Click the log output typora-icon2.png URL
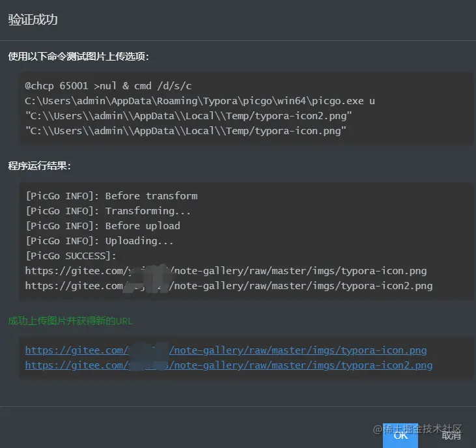The image size is (476, 448). pos(229,286)
